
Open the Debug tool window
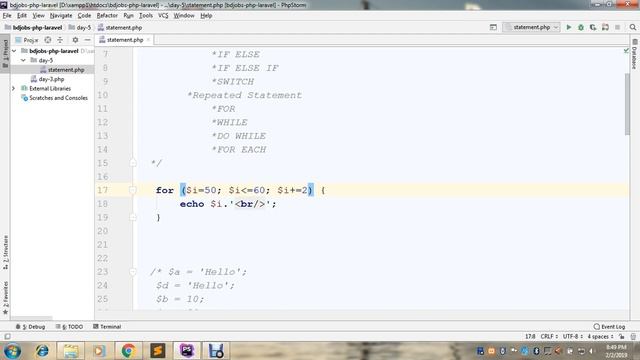coord(30,327)
